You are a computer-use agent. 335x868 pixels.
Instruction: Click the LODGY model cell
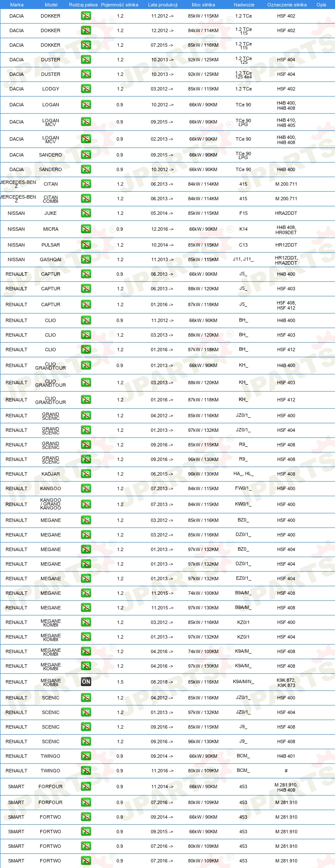(x=51, y=89)
